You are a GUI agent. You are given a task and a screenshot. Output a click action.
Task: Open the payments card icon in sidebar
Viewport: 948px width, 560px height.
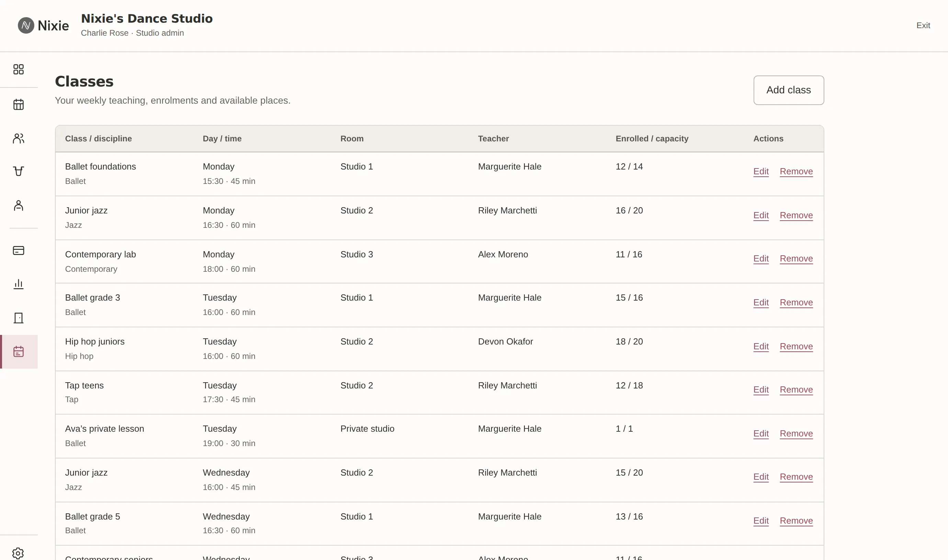click(x=19, y=250)
